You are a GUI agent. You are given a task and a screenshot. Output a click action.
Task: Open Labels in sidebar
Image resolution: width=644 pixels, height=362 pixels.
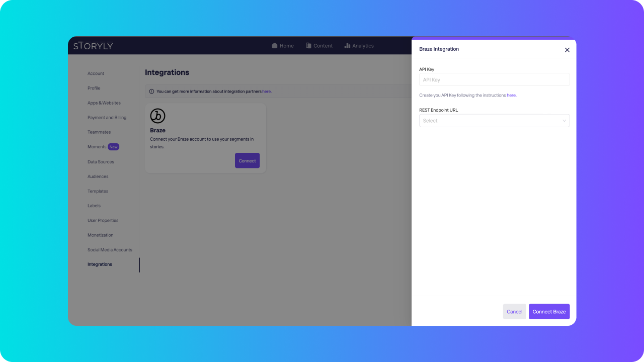[94, 206]
